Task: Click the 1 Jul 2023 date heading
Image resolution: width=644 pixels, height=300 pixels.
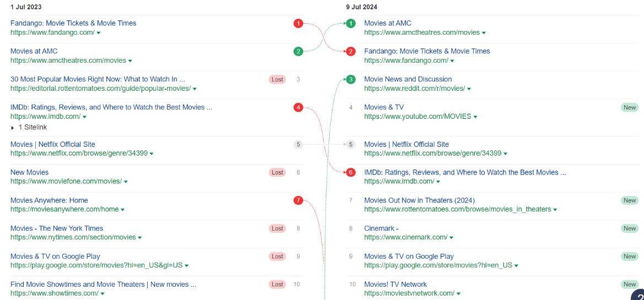Action: point(26,7)
